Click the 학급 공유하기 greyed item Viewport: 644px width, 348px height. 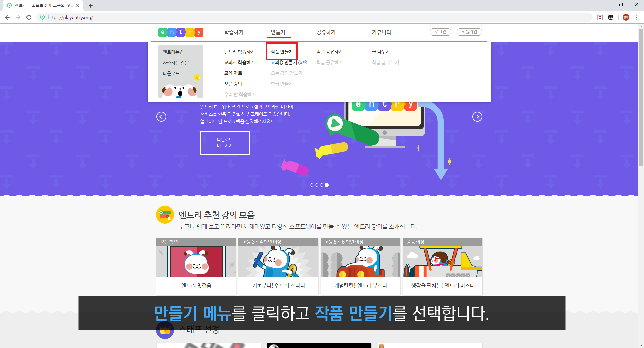click(x=330, y=62)
